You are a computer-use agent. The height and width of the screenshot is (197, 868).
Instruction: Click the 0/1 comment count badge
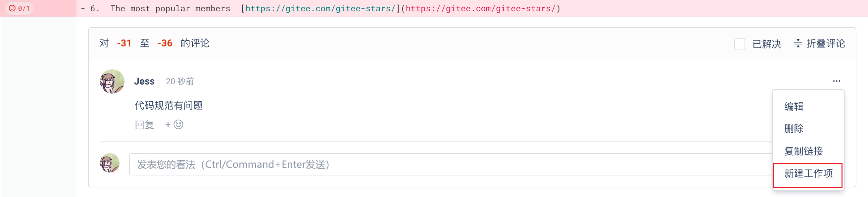tap(20, 8)
